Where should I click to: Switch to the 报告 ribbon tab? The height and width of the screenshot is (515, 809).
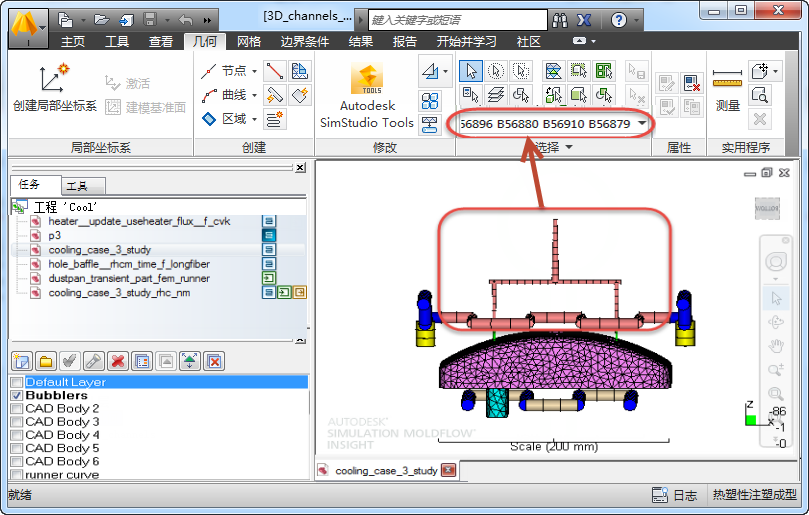point(404,41)
